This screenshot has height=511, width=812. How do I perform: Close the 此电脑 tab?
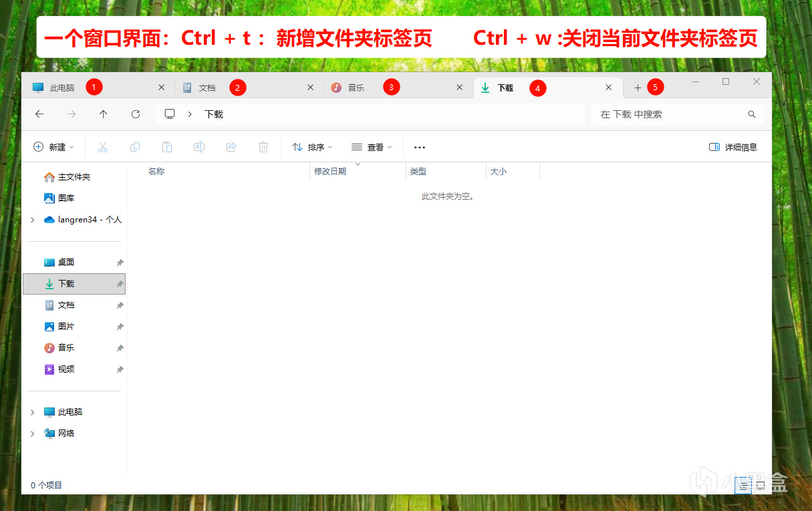161,88
